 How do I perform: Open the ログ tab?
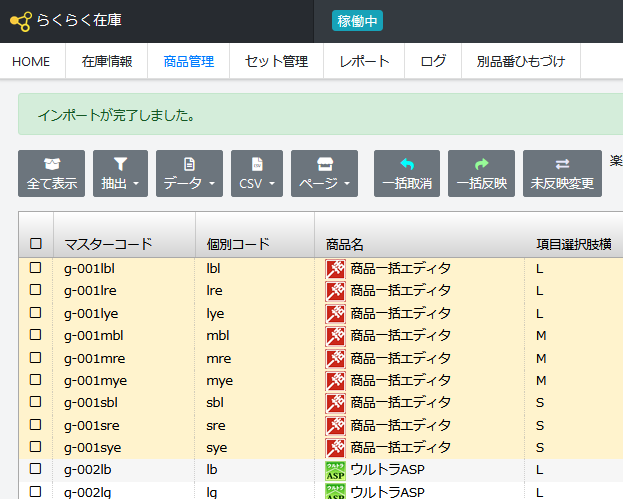coord(433,61)
